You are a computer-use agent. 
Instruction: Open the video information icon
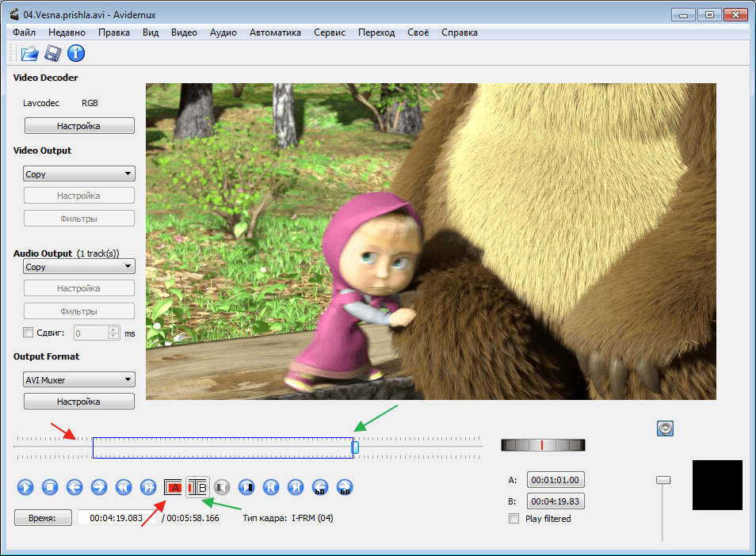[x=76, y=53]
